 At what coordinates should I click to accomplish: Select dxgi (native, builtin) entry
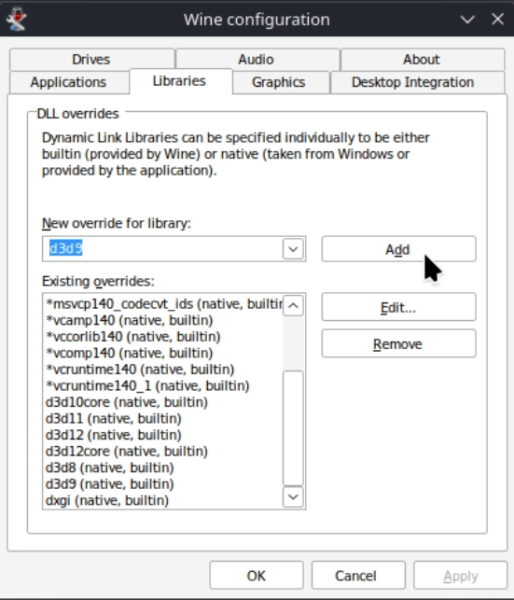click(x=163, y=501)
